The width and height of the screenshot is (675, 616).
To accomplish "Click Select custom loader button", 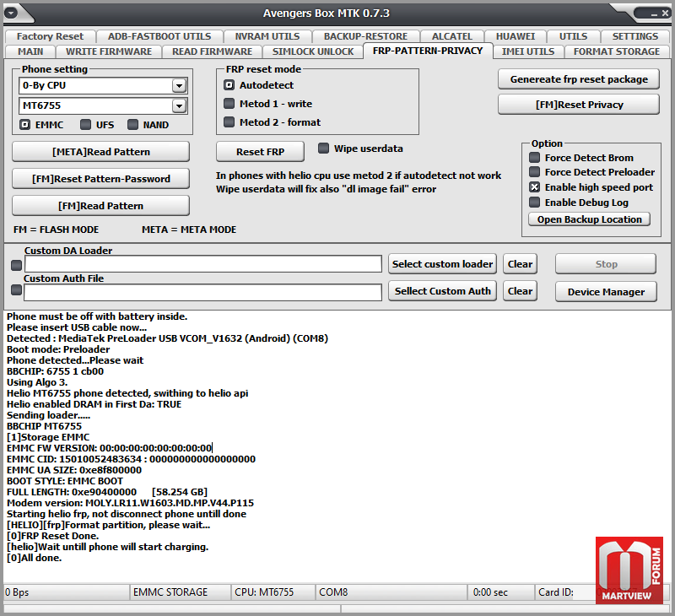I will click(x=442, y=264).
